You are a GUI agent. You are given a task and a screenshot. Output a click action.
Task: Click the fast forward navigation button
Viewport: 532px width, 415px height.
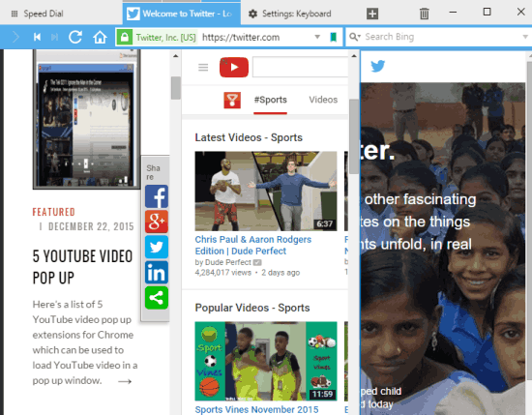(54, 37)
